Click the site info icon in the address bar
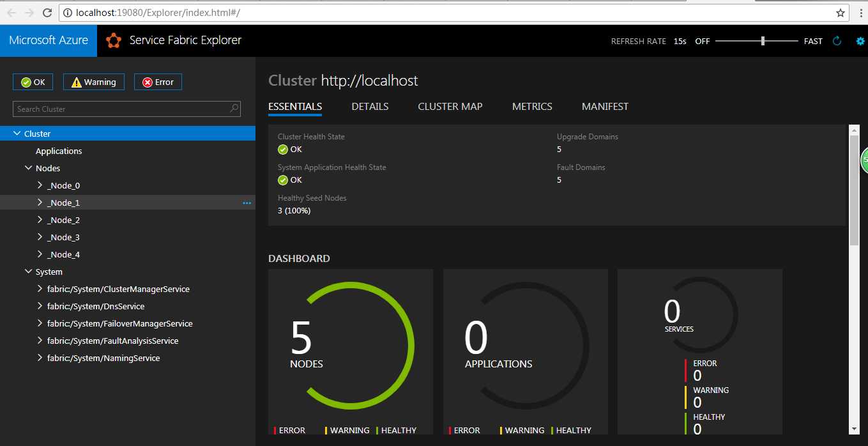The width and height of the screenshot is (868, 446). (67, 12)
